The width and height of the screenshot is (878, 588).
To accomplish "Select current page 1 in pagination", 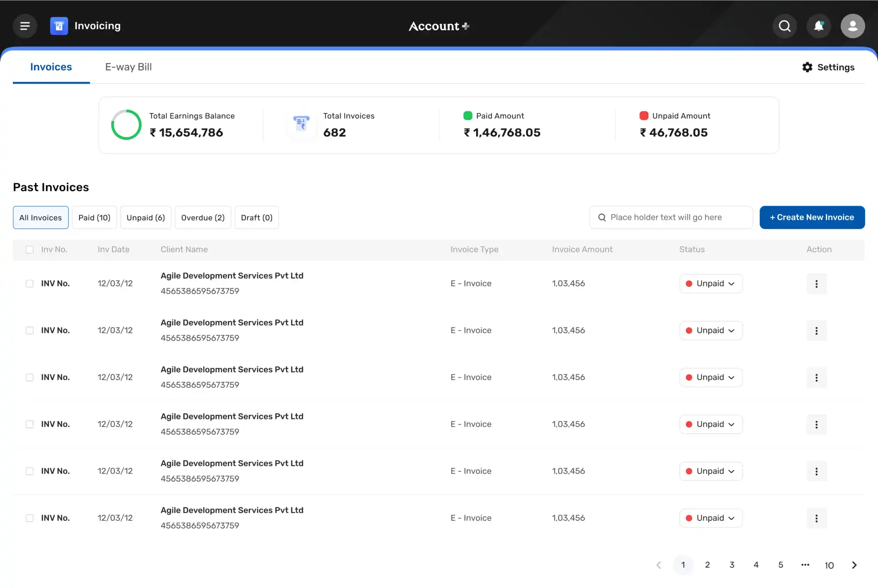I will click(x=683, y=565).
